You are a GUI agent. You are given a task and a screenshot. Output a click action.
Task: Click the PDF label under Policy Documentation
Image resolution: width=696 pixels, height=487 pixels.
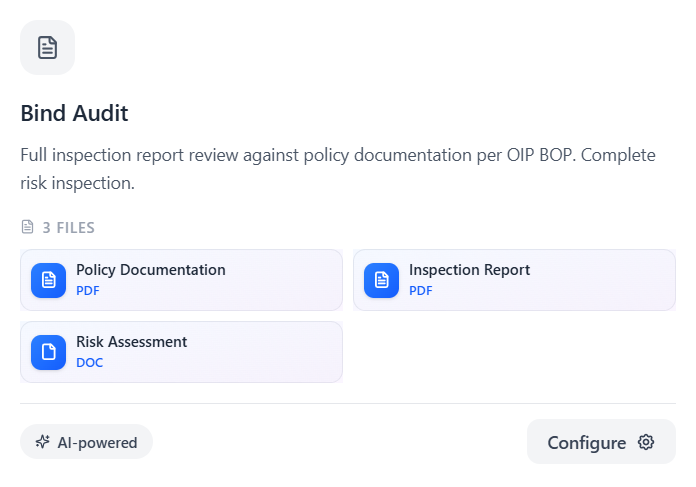click(88, 291)
